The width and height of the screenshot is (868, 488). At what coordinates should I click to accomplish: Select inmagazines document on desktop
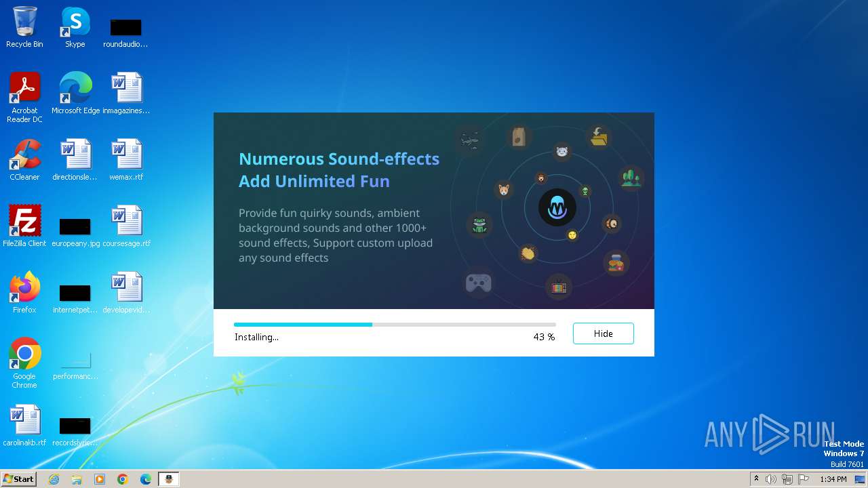click(126, 94)
